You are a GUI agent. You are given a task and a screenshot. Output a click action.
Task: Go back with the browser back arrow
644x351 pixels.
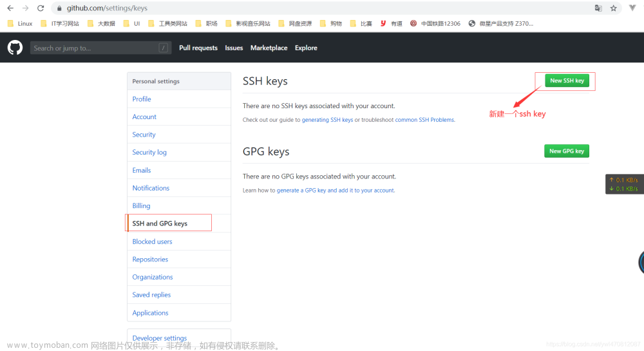(x=10, y=8)
